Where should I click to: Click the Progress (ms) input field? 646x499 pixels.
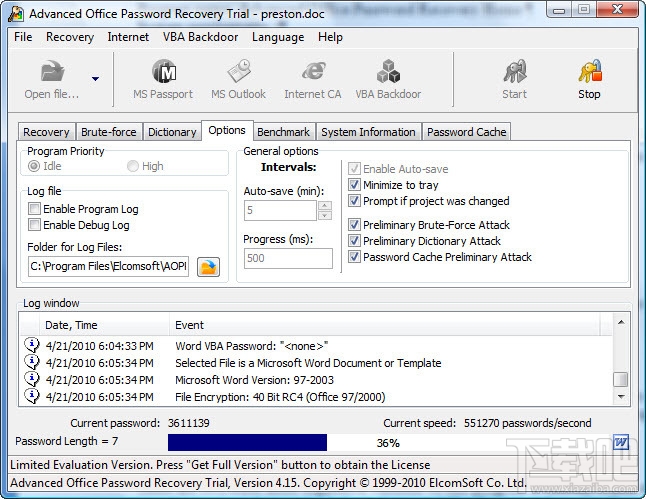288,258
